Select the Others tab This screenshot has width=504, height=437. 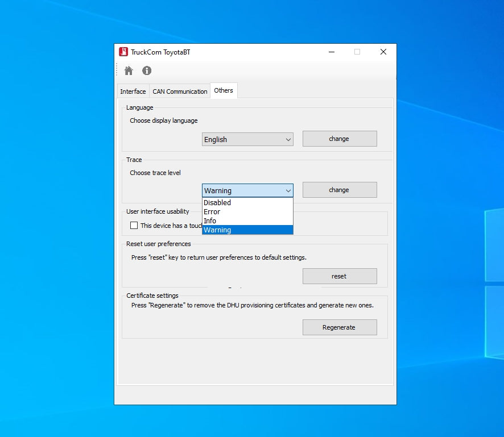coord(224,90)
